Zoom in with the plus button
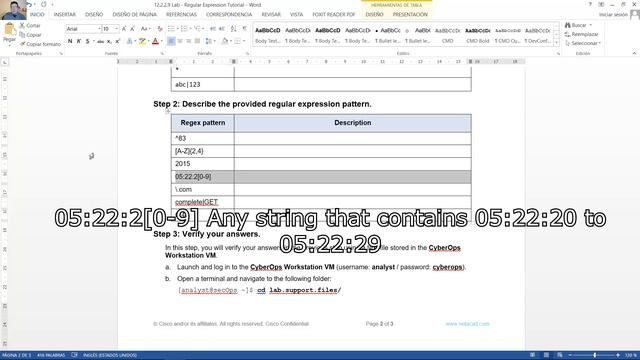The width and height of the screenshot is (640, 360). point(618,355)
